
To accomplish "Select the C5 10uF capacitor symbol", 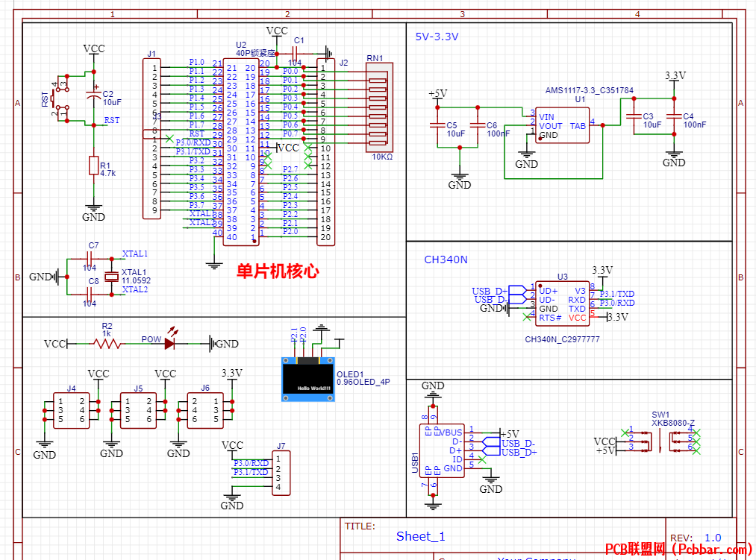I will tap(438, 125).
